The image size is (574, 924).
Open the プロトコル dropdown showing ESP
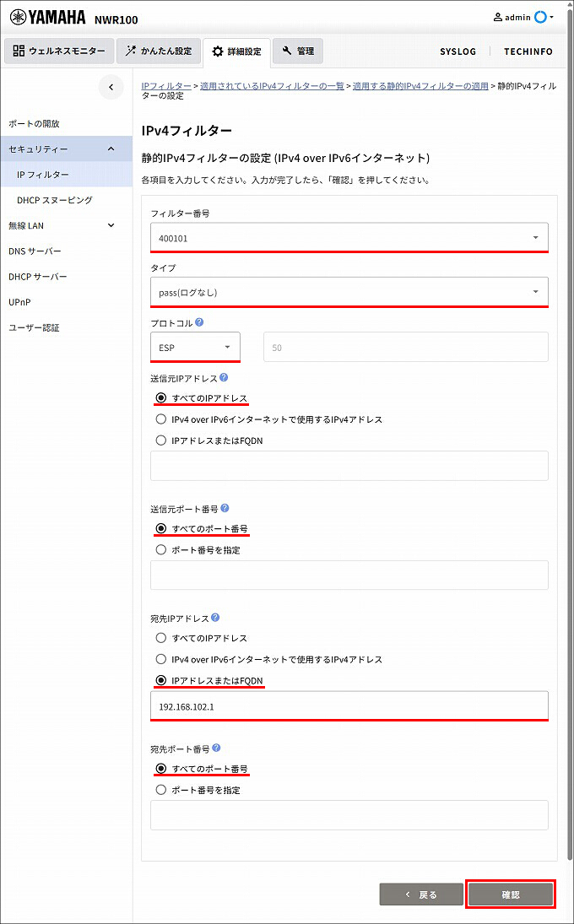[195, 347]
